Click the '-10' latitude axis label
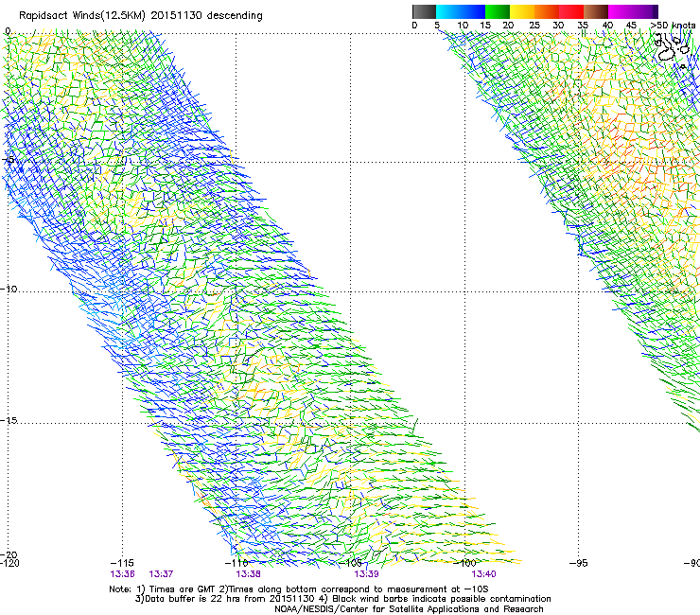The width and height of the screenshot is (700, 615). pos(9,289)
